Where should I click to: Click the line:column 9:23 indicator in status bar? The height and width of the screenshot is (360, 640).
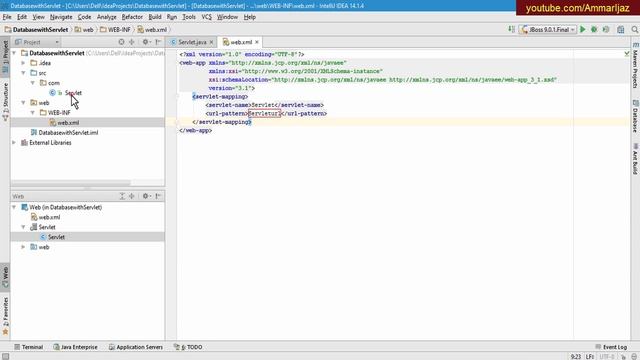coord(576,356)
